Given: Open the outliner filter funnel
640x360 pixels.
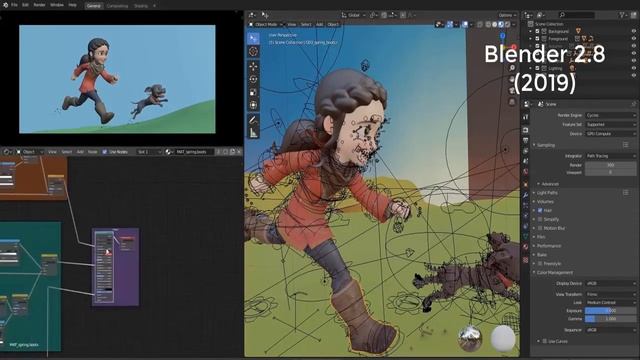Looking at the screenshot, I should tap(622, 15).
